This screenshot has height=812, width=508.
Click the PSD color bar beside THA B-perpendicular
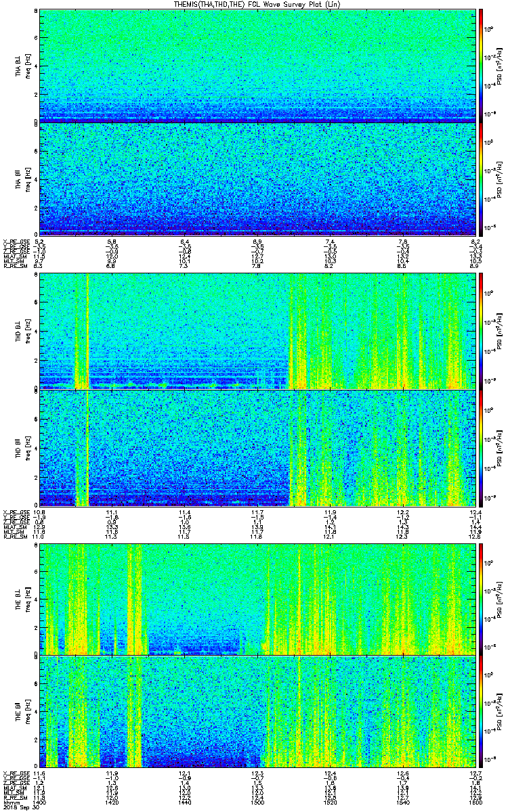tap(481, 66)
